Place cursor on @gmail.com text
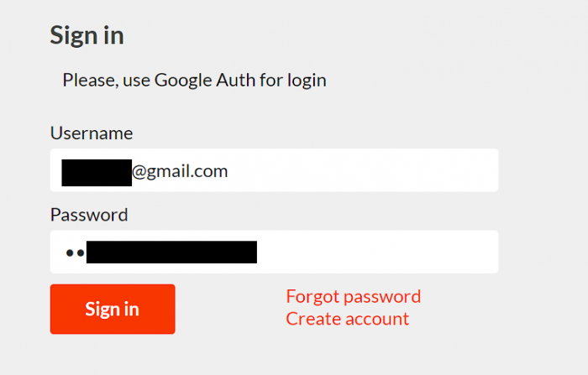The image size is (588, 375). tap(180, 171)
